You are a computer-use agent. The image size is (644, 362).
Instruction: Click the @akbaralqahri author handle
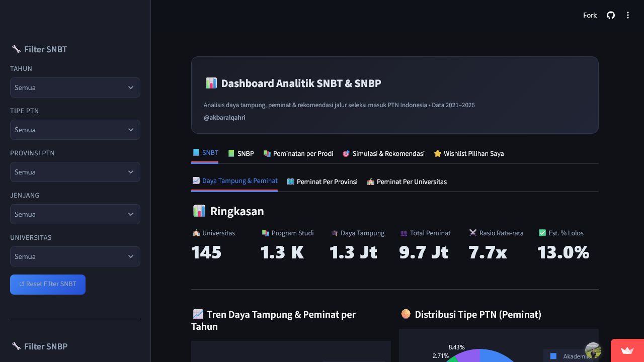point(224,118)
